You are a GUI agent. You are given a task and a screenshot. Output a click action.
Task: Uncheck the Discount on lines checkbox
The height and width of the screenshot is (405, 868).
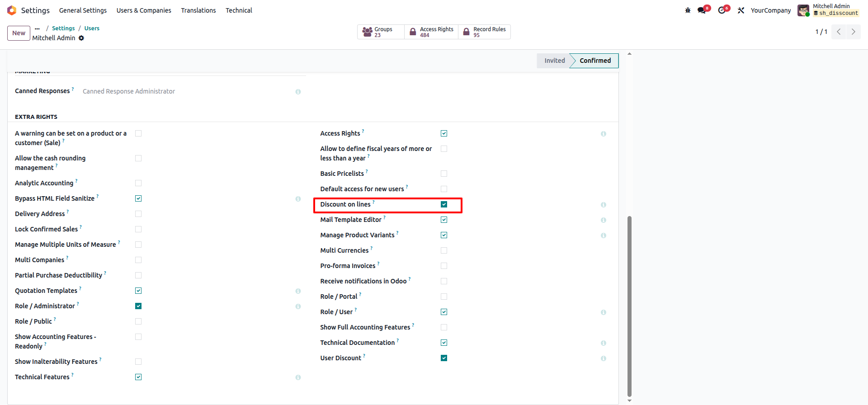[x=444, y=204]
